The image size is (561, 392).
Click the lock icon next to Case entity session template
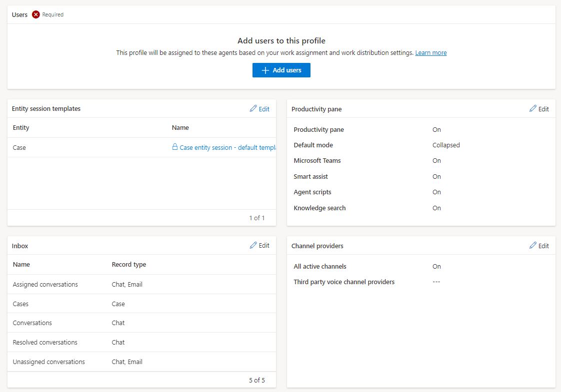(174, 147)
